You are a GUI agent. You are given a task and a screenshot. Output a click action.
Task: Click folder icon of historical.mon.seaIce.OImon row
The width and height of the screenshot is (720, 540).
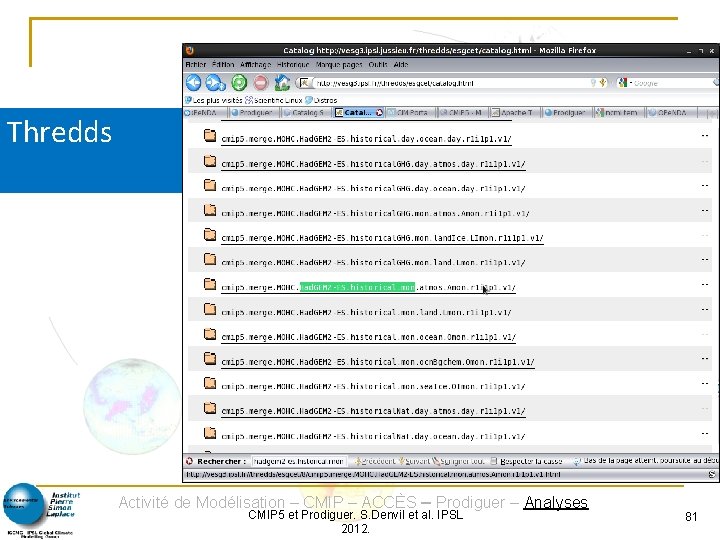210,383
